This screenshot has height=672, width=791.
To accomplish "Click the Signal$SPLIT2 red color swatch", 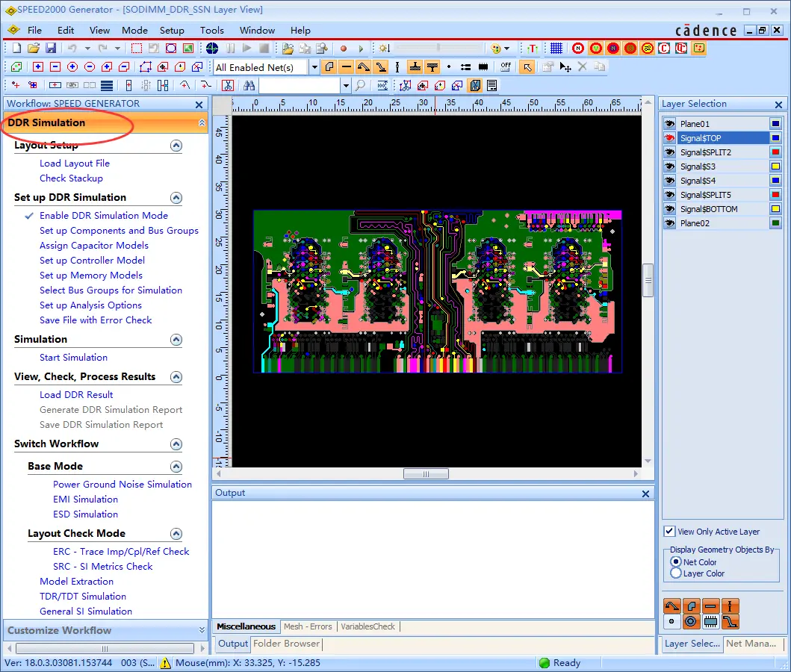I will point(775,152).
